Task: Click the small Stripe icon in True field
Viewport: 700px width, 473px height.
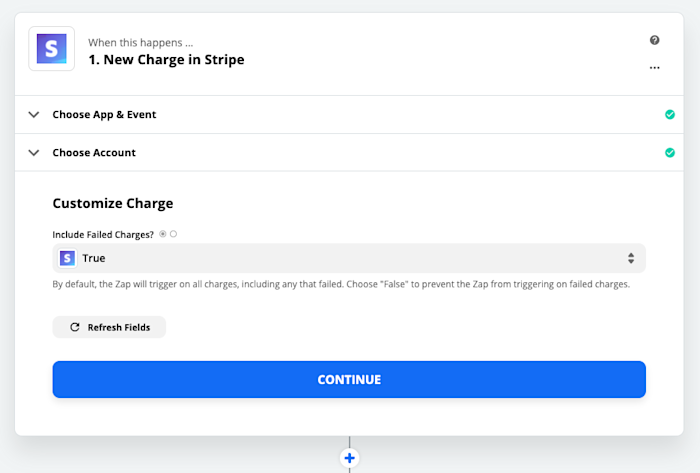Action: pyautogui.click(x=67, y=258)
